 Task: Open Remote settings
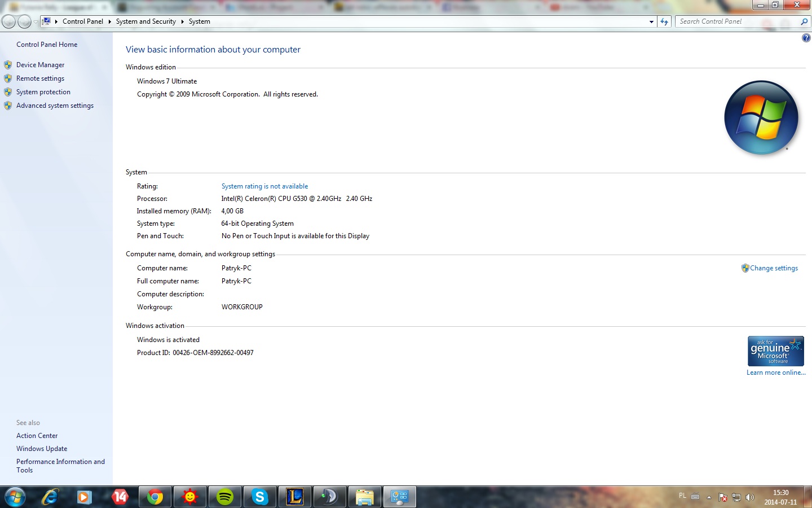coord(41,78)
